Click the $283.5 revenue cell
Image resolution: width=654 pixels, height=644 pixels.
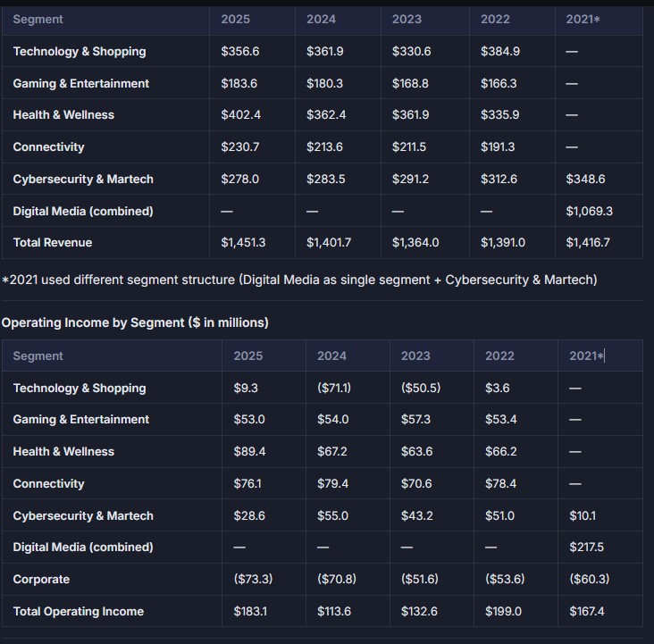[326, 179]
